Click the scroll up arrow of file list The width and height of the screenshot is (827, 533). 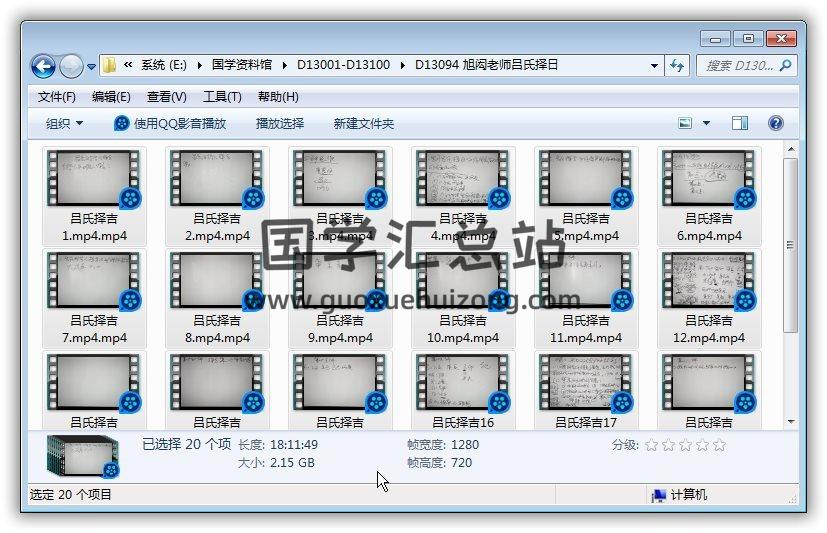(x=791, y=150)
